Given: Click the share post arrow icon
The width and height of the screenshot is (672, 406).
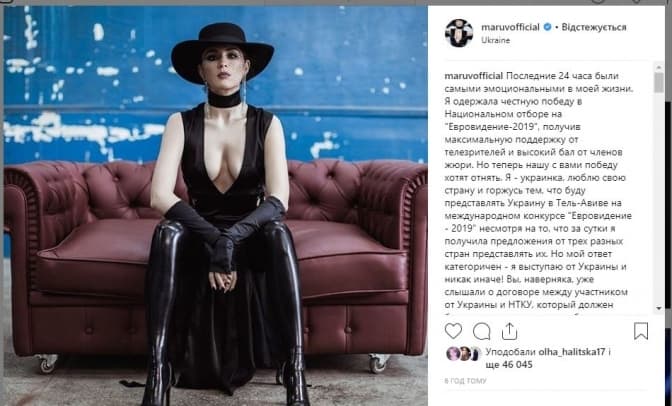Looking at the screenshot, I should pos(509,331).
